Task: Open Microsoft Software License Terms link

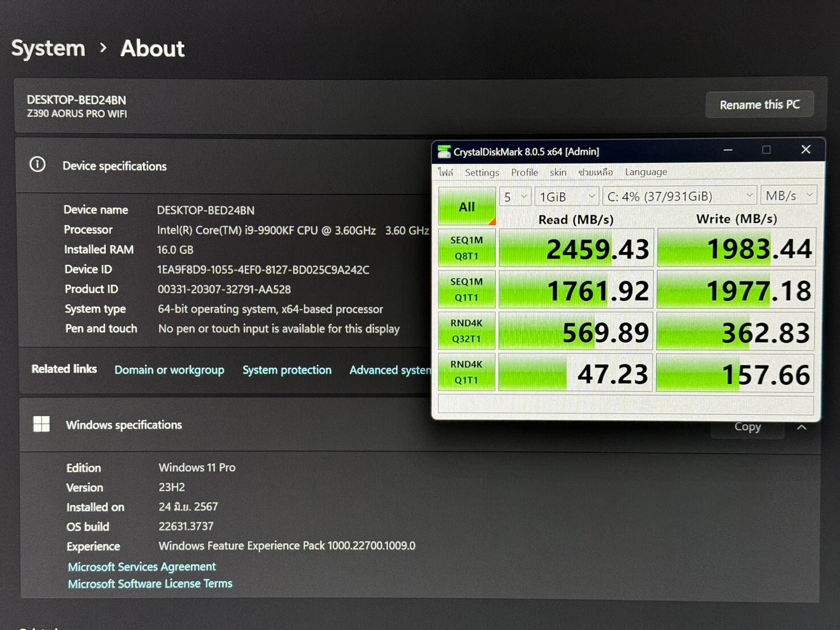Action: (x=150, y=583)
